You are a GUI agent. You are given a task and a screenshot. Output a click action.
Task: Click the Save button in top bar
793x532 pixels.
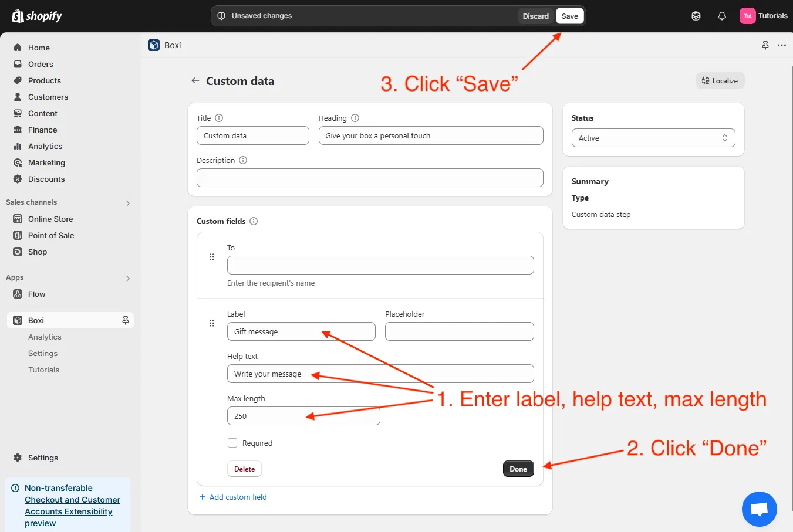pos(569,16)
